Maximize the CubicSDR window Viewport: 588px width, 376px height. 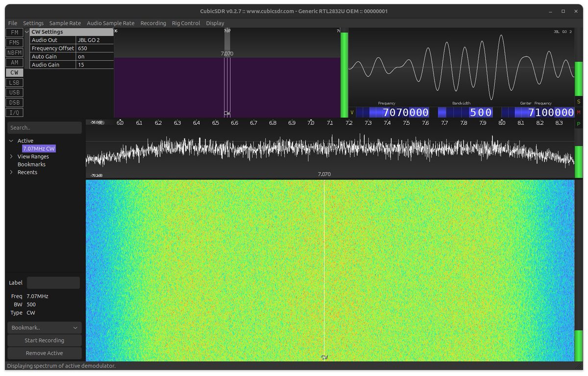[563, 11]
